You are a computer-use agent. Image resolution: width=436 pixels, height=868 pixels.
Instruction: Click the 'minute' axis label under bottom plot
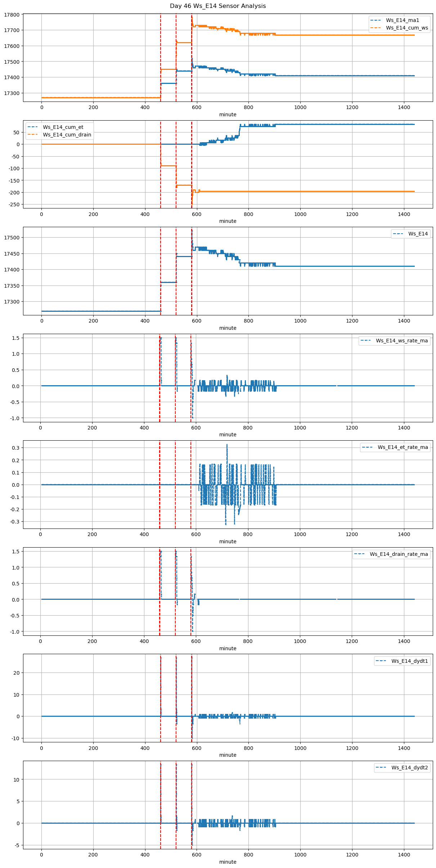tap(228, 862)
